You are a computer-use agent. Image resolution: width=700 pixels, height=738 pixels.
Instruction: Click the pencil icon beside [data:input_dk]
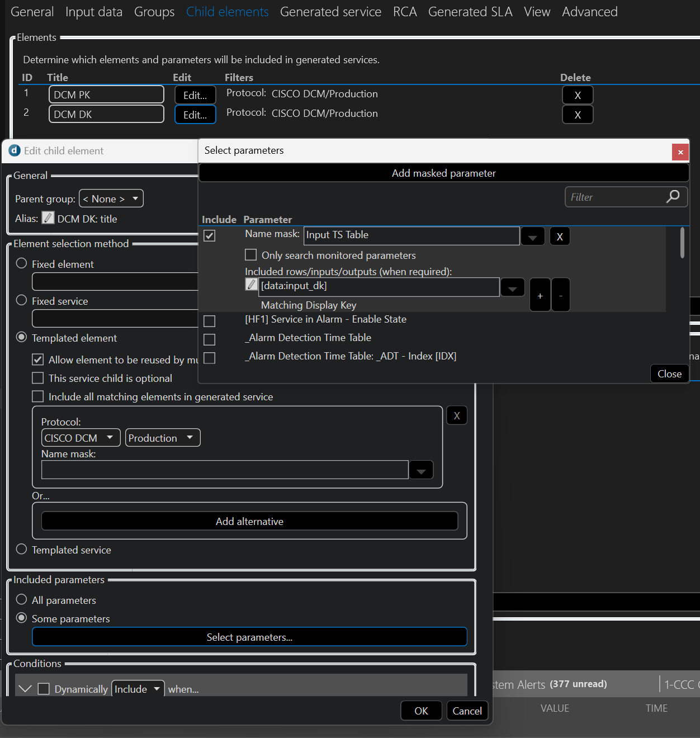pyautogui.click(x=252, y=285)
